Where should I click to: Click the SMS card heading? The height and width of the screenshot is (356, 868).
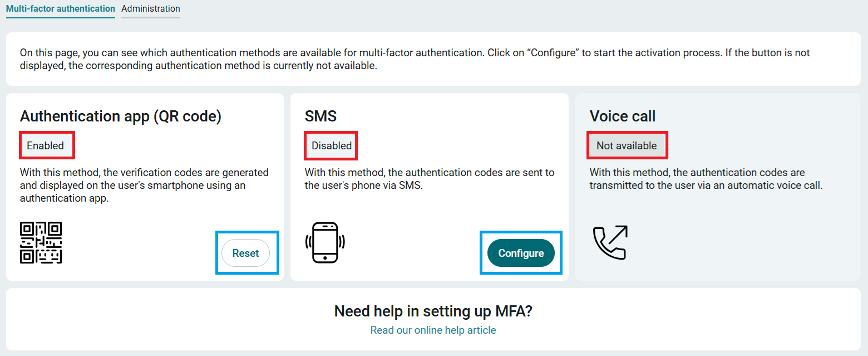coord(320,116)
